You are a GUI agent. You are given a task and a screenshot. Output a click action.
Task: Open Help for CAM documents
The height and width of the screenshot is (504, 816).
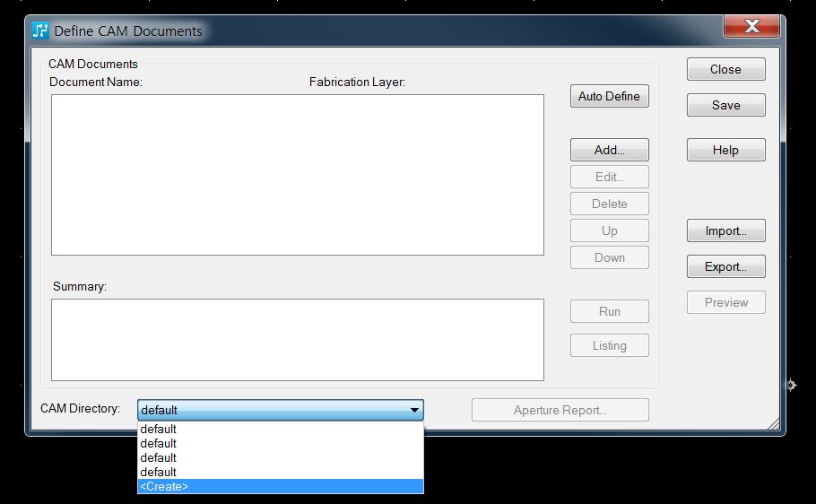click(725, 150)
